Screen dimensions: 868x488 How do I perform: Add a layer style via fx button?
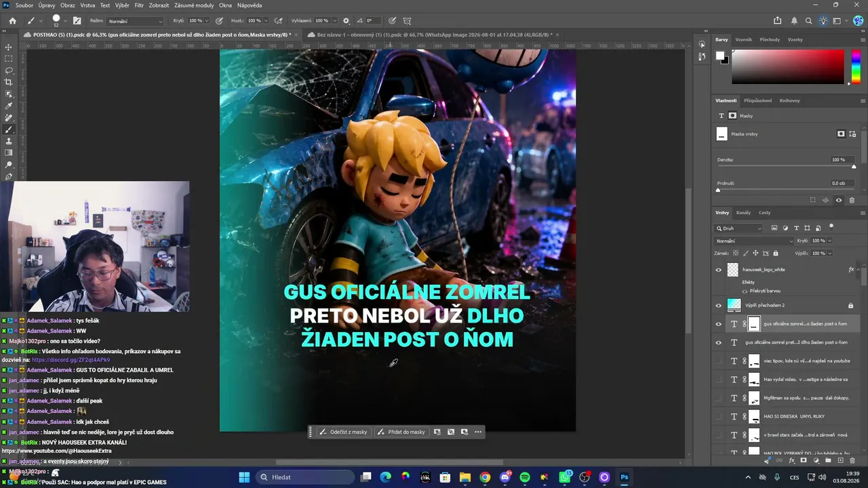[791, 461]
